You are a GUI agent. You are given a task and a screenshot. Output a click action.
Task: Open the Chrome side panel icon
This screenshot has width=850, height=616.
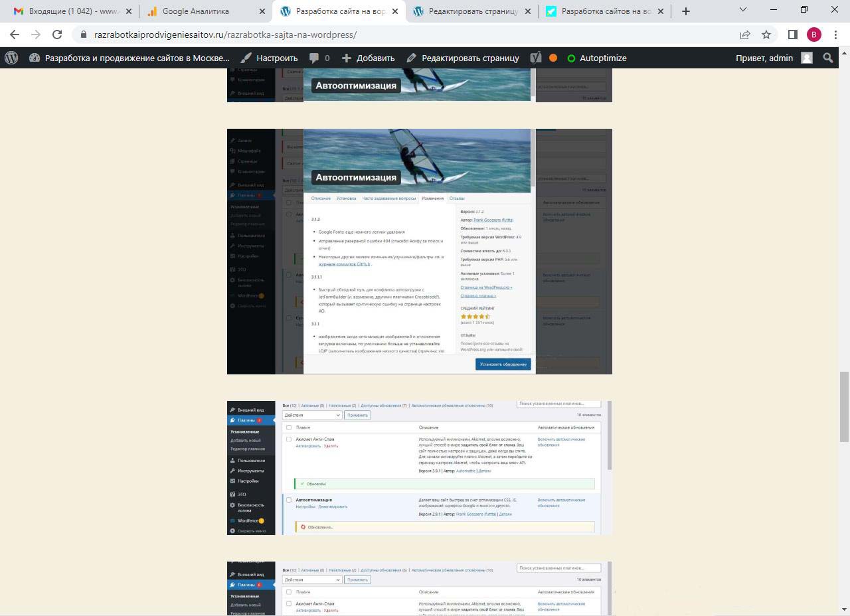[x=792, y=35]
